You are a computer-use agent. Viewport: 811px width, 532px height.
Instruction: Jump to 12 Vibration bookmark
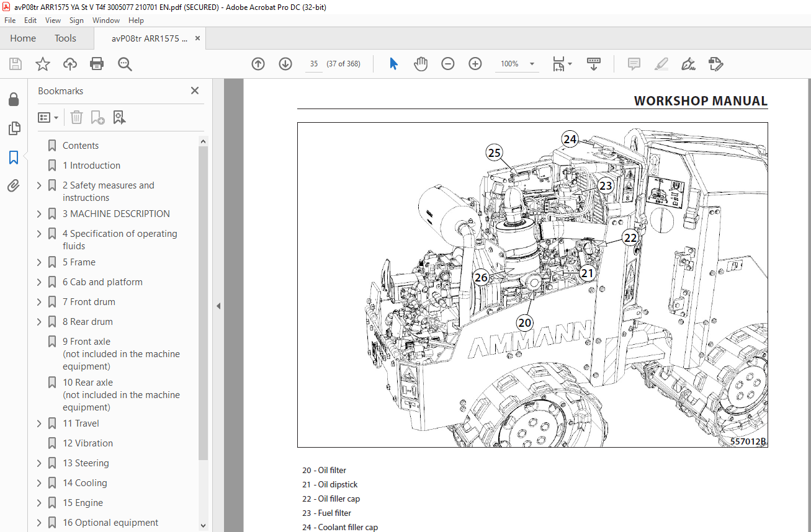pyautogui.click(x=87, y=443)
